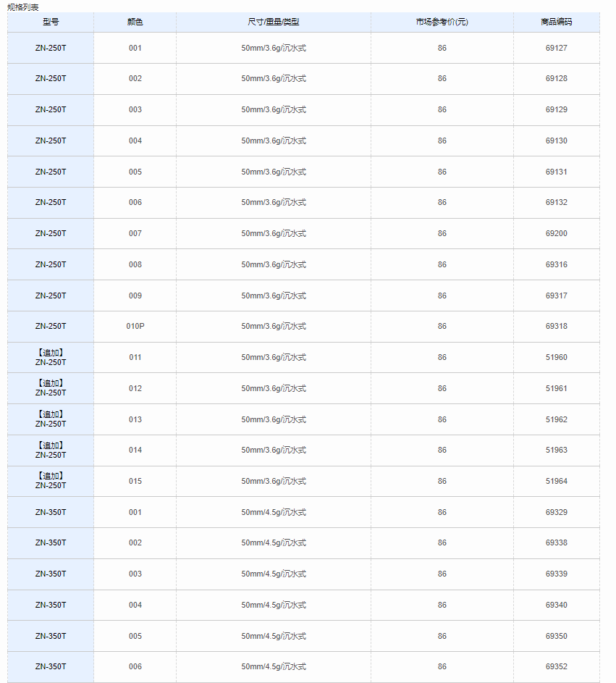Screen dimensions: 616x683
Task: Click the 尺寸/重量/类型 column header
Action: (274, 22)
